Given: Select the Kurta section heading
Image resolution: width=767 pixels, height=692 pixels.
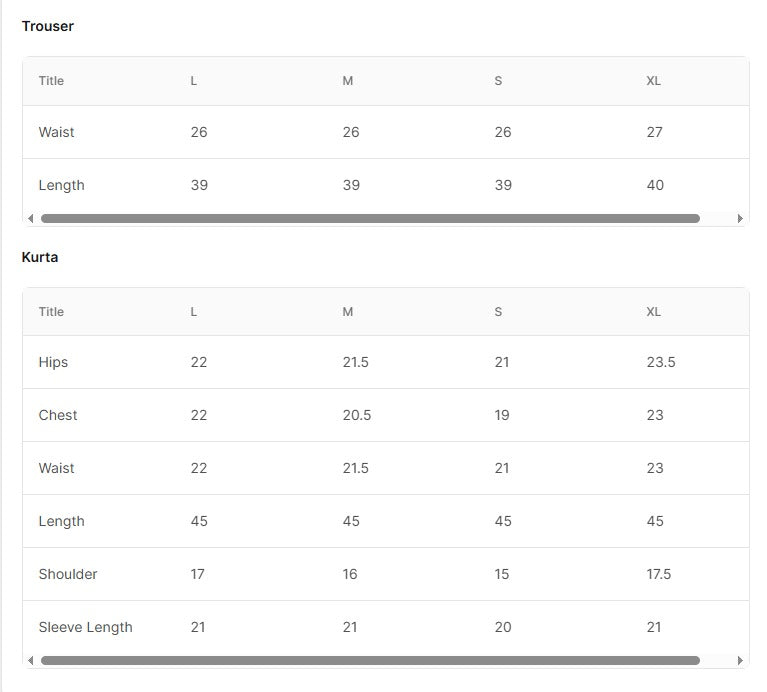Looking at the screenshot, I should (x=40, y=257).
